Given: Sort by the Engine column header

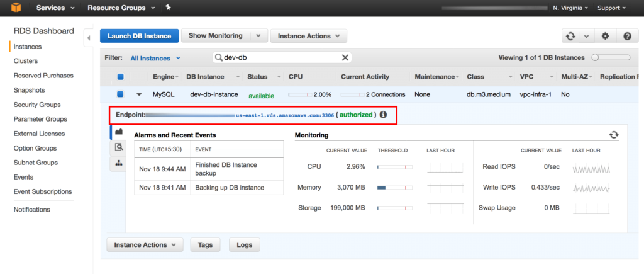Looking at the screenshot, I should [165, 77].
